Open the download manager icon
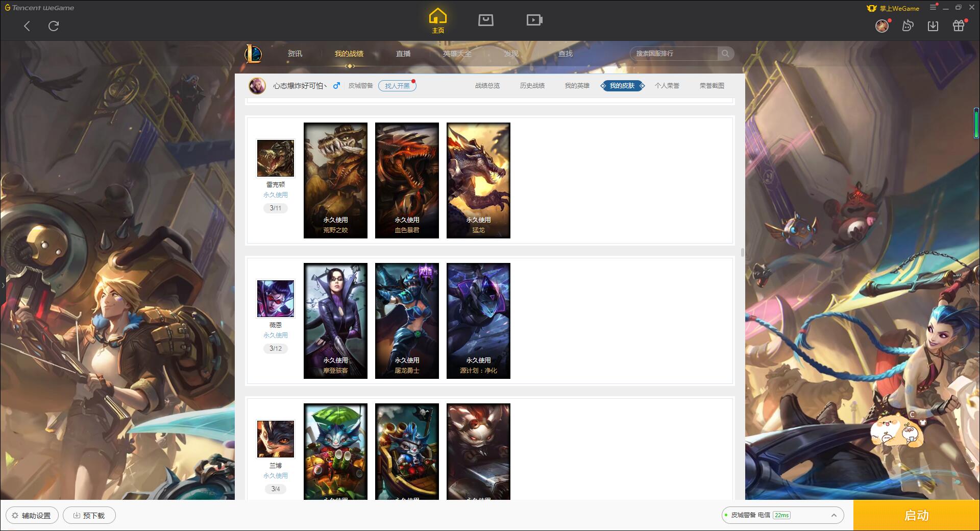The image size is (980, 531). [933, 26]
